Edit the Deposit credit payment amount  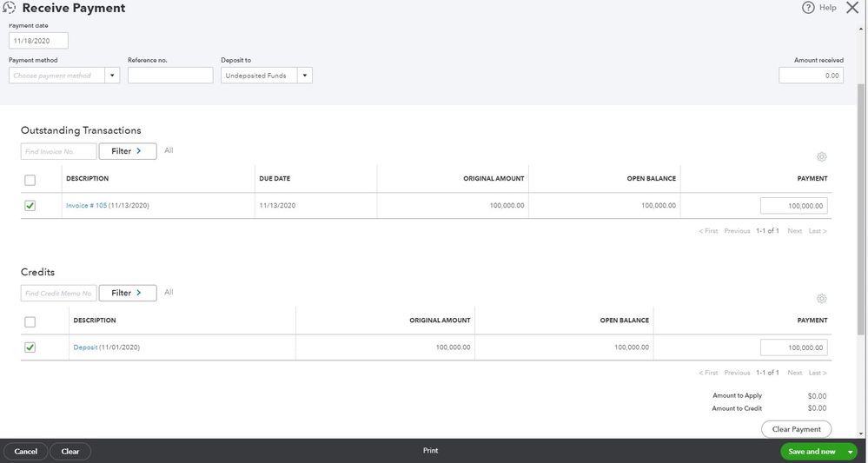click(794, 347)
